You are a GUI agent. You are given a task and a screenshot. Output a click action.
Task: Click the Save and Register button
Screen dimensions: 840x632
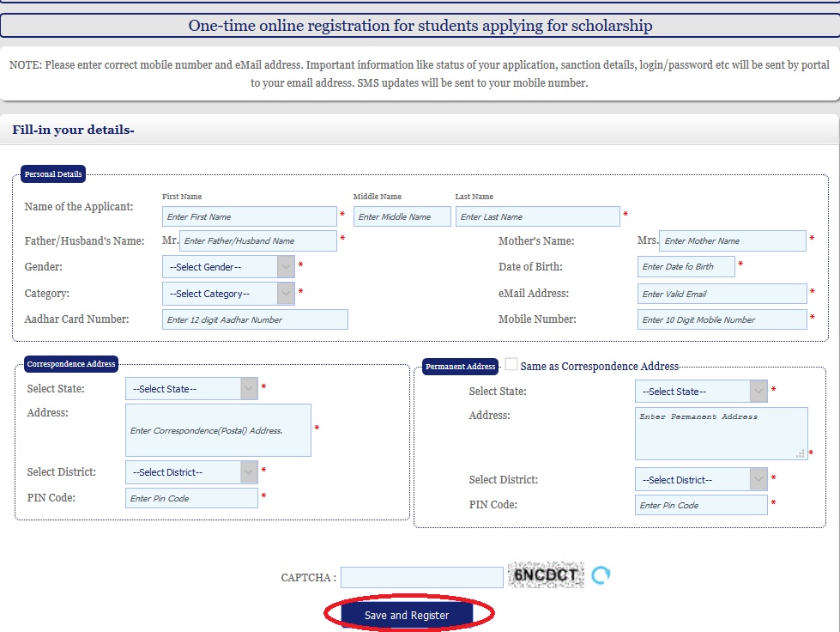click(x=407, y=615)
